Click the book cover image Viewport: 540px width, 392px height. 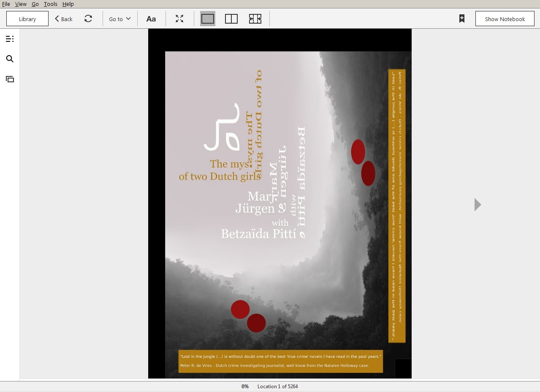tap(280, 204)
